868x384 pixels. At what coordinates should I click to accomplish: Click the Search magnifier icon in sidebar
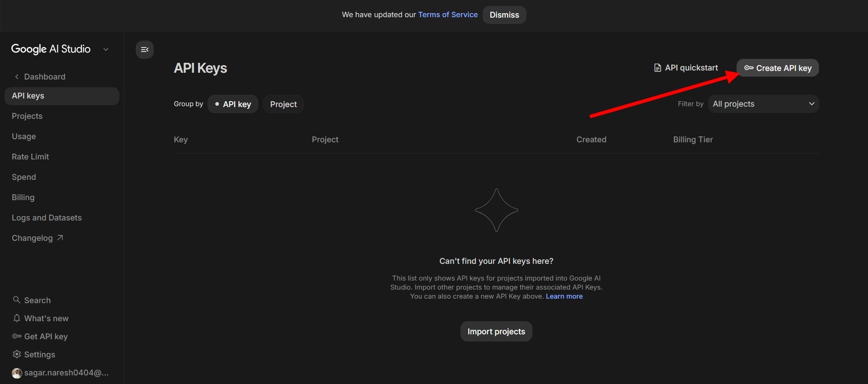pyautogui.click(x=17, y=300)
